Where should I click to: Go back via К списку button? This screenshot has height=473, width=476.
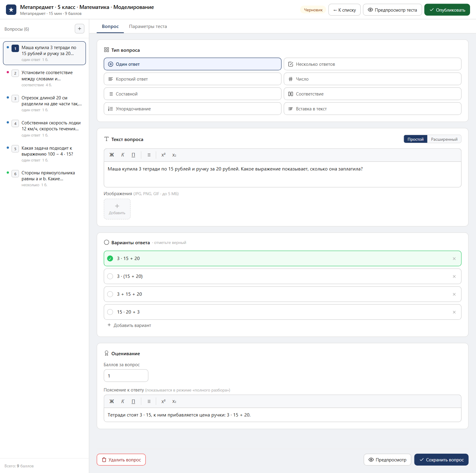pos(345,10)
